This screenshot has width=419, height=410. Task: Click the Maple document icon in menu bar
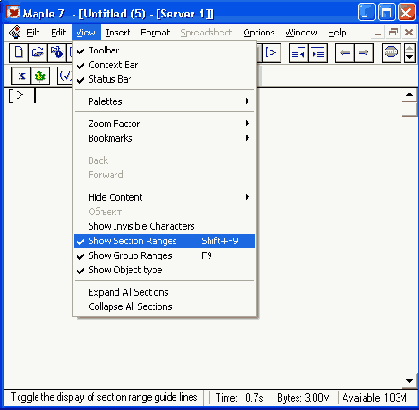(15, 32)
